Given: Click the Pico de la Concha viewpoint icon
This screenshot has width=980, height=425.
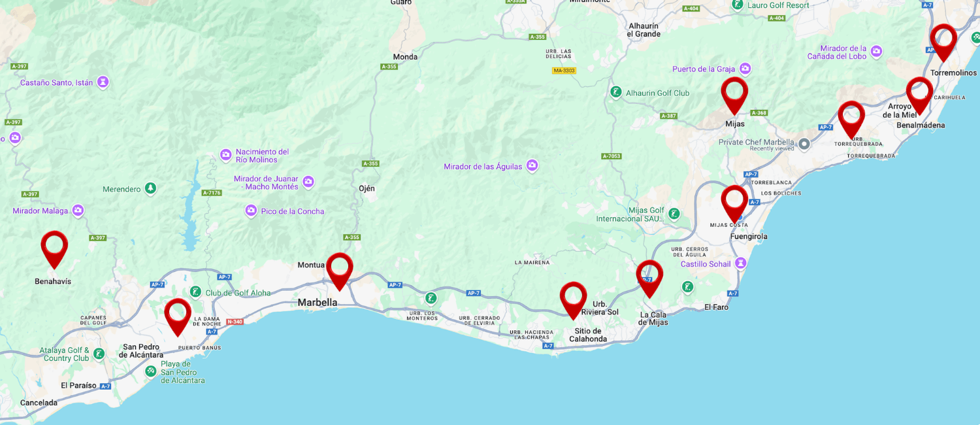Looking at the screenshot, I should click(251, 211).
